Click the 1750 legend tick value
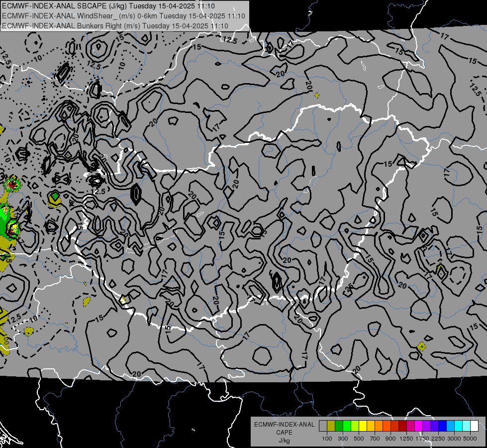 point(422,439)
